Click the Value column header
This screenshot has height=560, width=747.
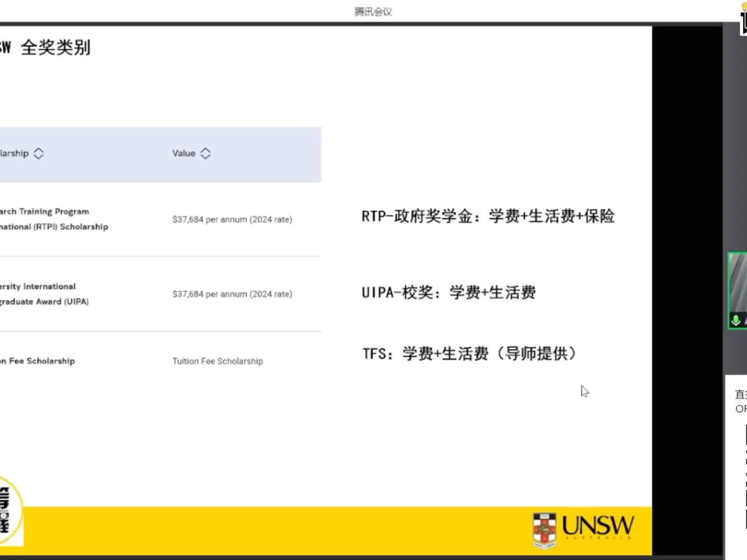coord(184,153)
